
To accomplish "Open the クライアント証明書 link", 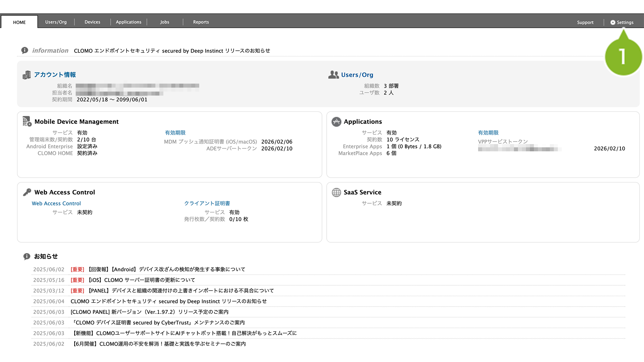I will (207, 203).
